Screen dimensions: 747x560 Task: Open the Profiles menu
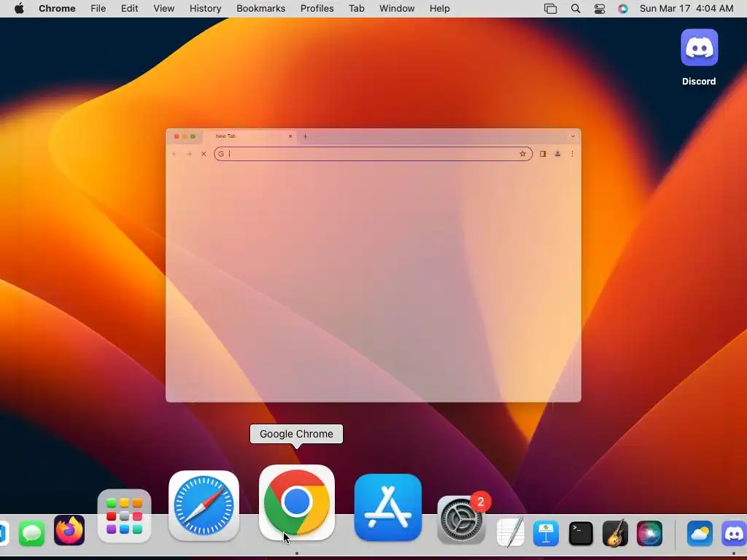pos(317,9)
